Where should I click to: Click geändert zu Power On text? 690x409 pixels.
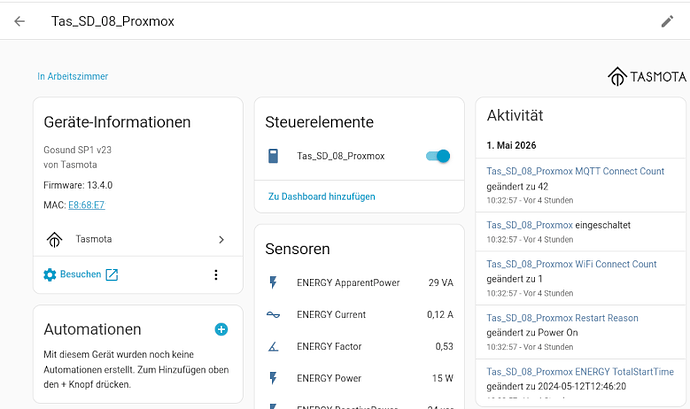(532, 332)
